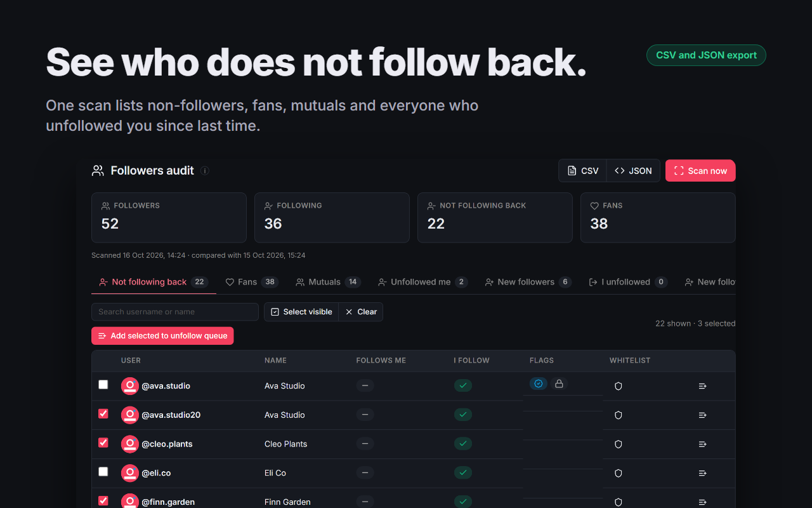The image size is (812, 508).
Task: Click the Following 36 stat card
Action: (332, 218)
